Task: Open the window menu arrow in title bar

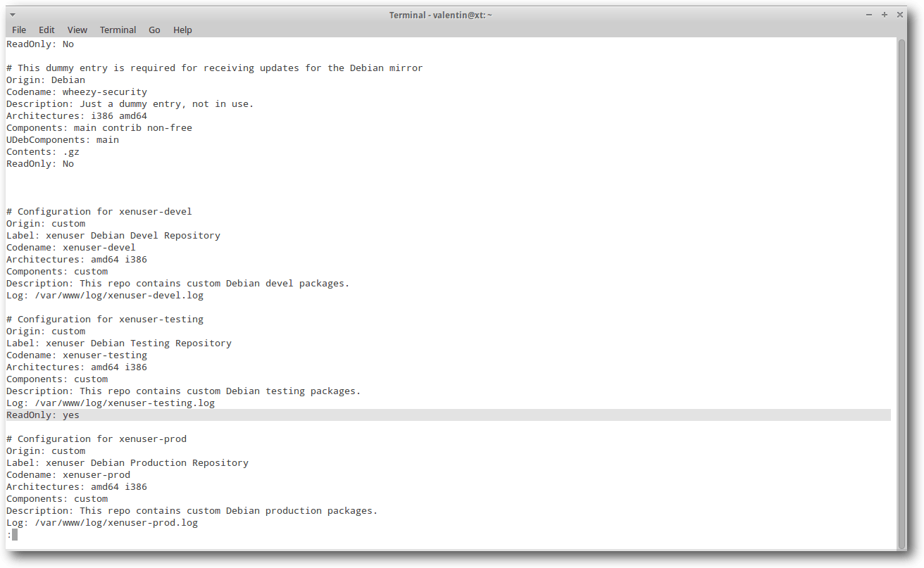Action: (x=12, y=14)
